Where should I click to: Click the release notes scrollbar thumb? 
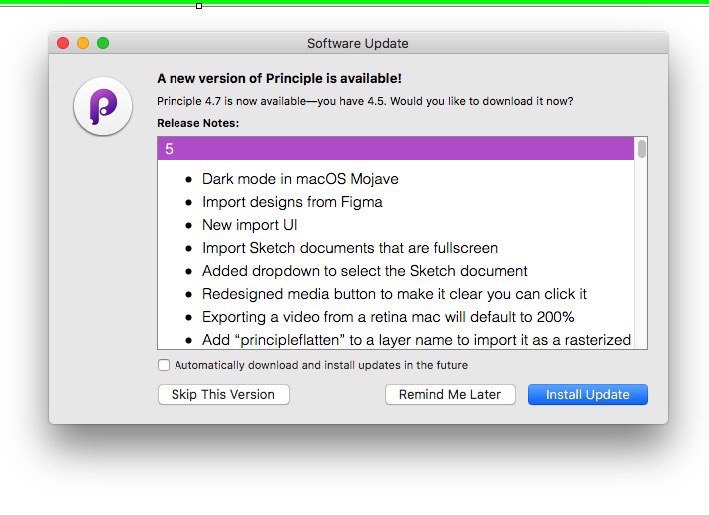point(642,149)
